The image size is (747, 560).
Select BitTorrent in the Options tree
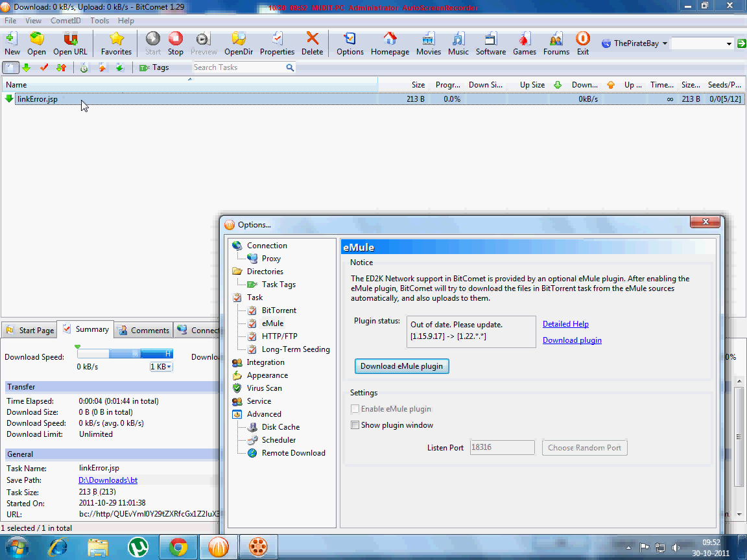pyautogui.click(x=279, y=310)
